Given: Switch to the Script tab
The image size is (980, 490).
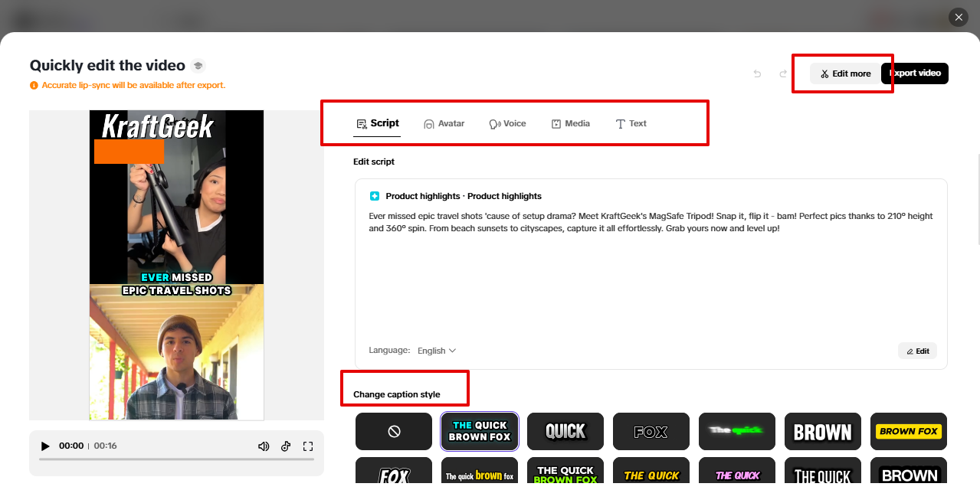Looking at the screenshot, I should point(377,123).
